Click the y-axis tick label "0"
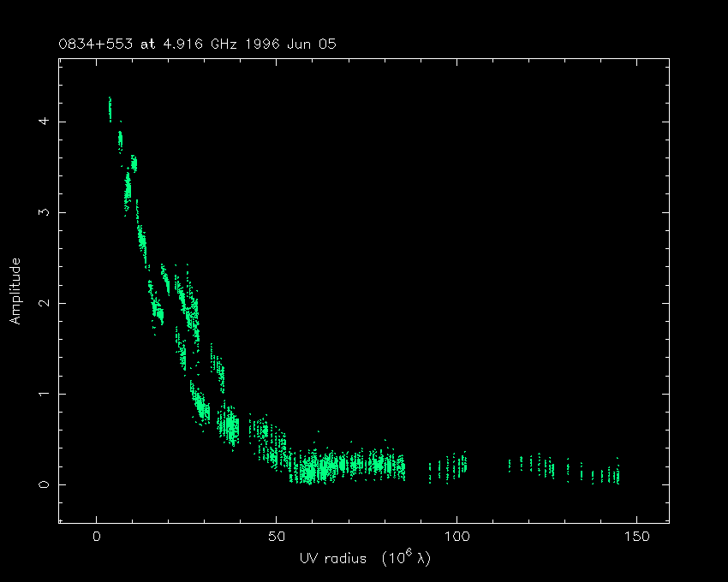728x582 pixels. 41,484
